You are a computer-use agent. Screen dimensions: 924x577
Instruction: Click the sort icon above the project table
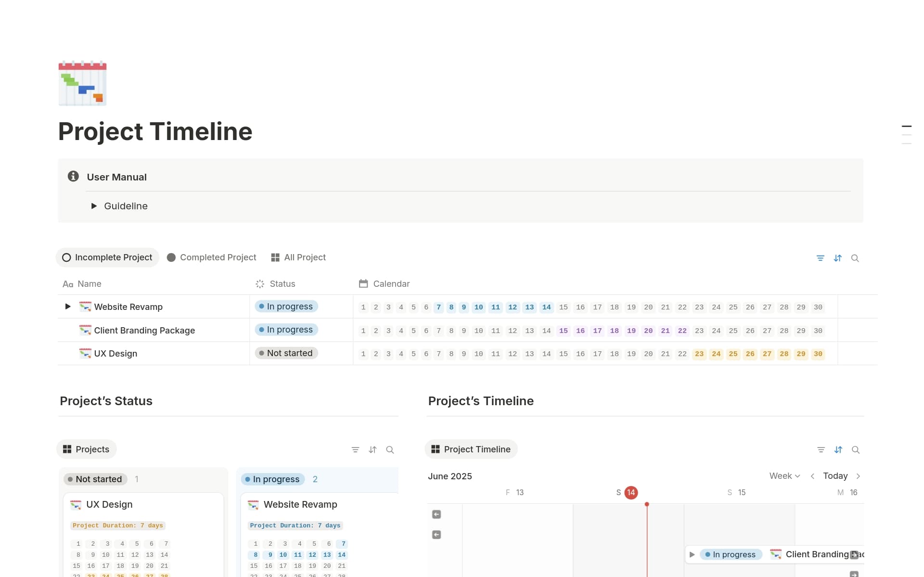[838, 258]
